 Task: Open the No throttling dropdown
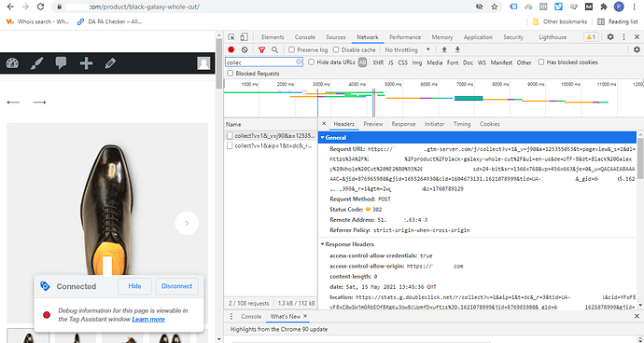[407, 49]
